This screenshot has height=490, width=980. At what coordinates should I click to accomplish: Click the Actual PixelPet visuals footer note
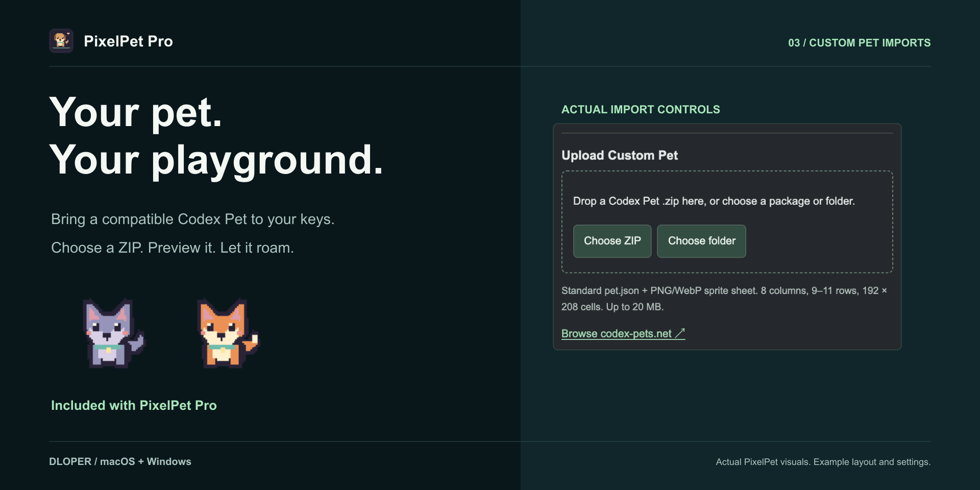[x=823, y=462]
